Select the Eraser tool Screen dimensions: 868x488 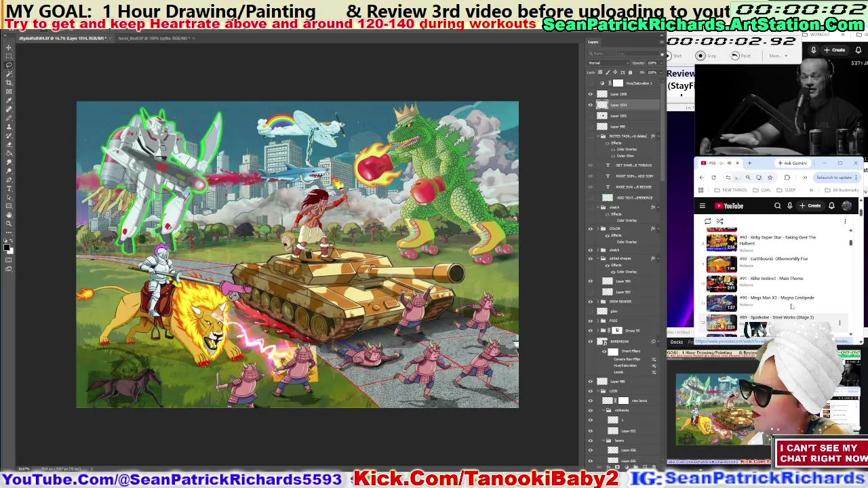point(9,144)
